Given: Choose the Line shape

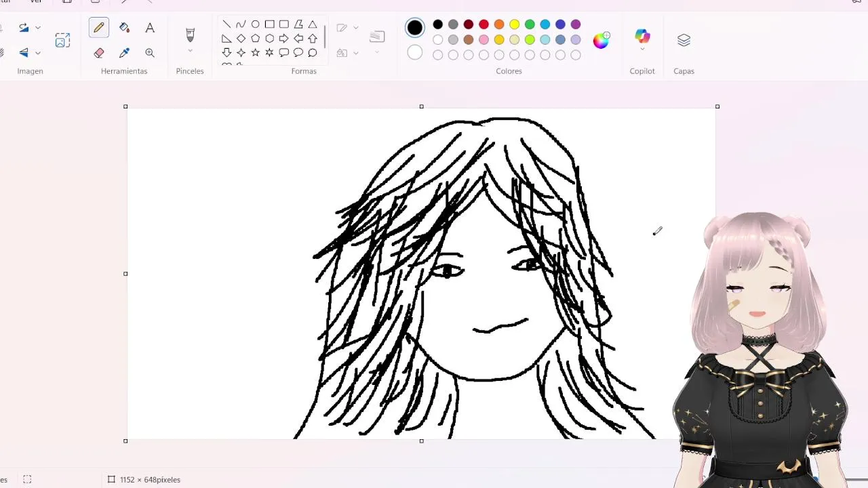Looking at the screenshot, I should pos(226,24).
